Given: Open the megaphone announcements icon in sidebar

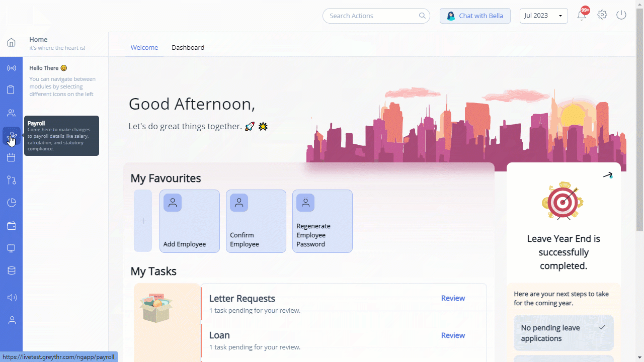Looking at the screenshot, I should coord(11,298).
